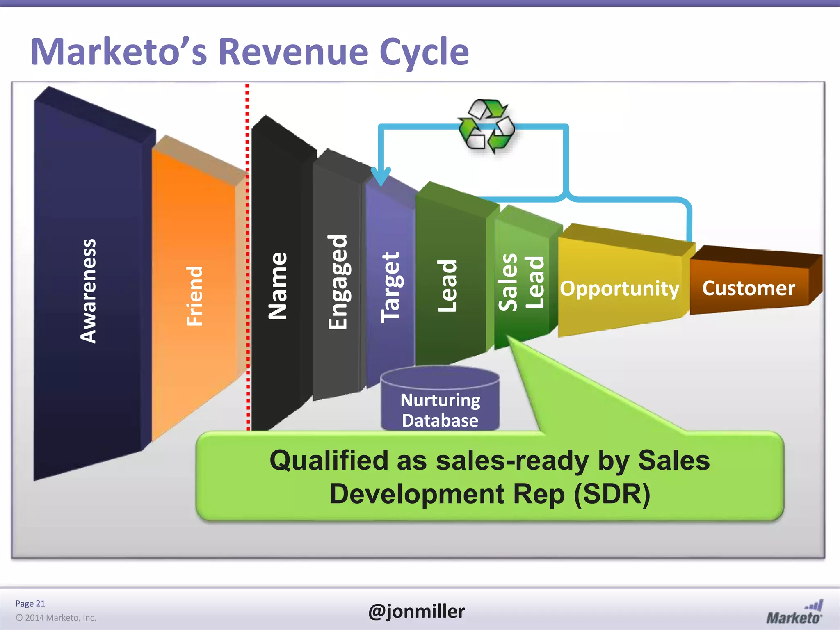This screenshot has height=630, width=840.
Task: Click the Page 21 label
Action: [x=30, y=603]
